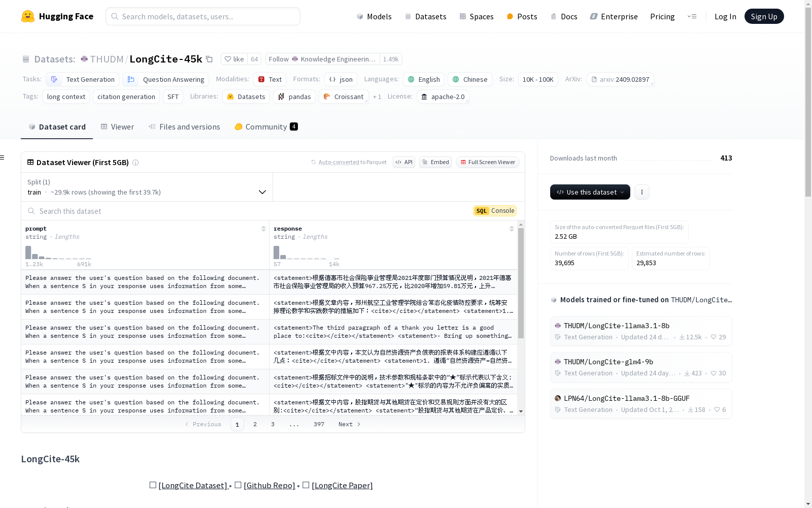Click the search magnifier in dataset search
This screenshot has width=812, height=508.
(31, 211)
